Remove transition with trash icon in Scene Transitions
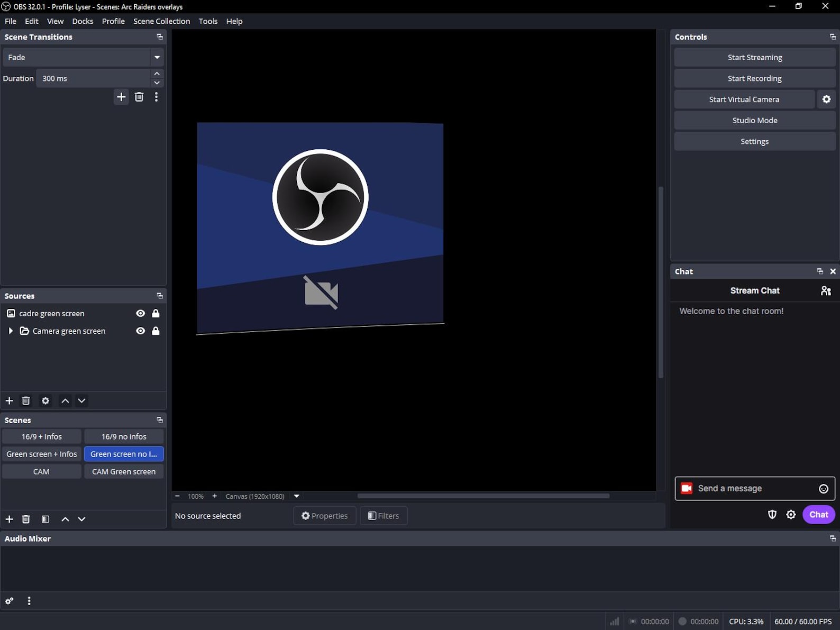This screenshot has width=840, height=630. 139,97
